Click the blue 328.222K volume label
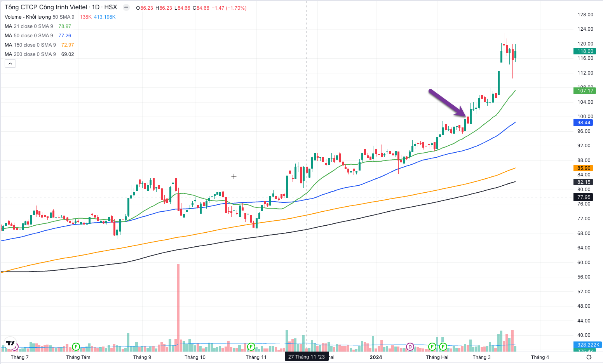 point(588,345)
